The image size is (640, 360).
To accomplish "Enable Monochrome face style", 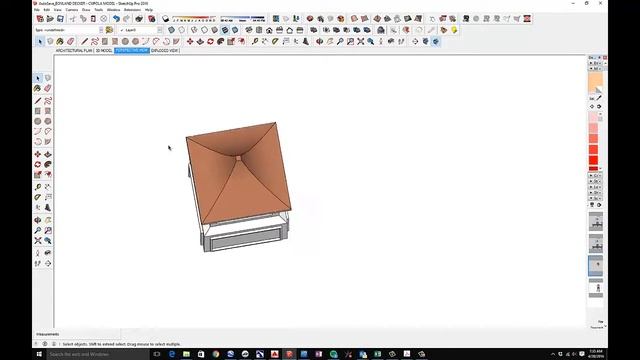I will click(235, 30).
